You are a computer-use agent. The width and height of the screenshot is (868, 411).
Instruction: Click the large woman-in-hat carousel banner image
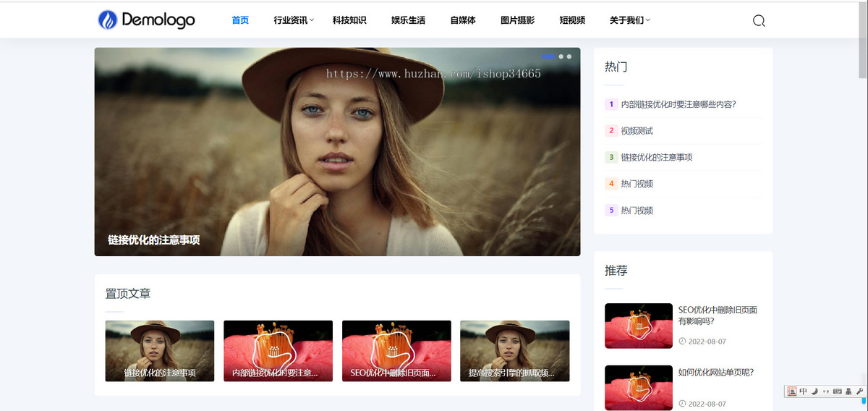pos(337,152)
